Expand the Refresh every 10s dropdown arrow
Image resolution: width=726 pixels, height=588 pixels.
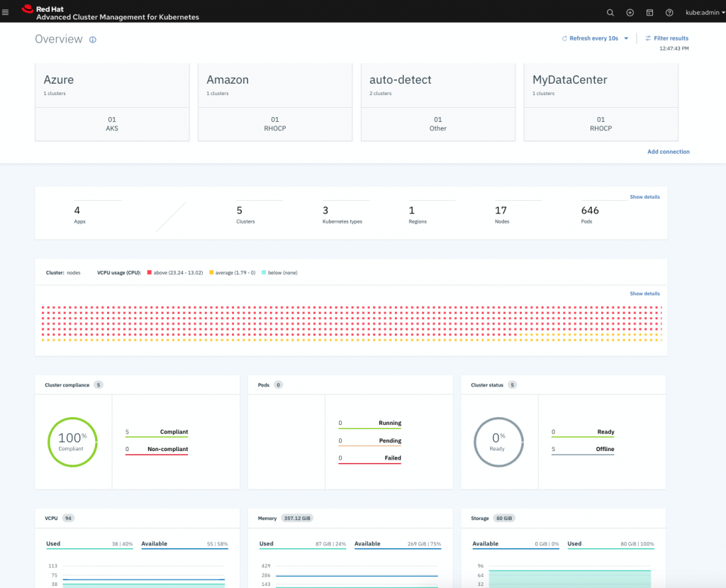(626, 38)
